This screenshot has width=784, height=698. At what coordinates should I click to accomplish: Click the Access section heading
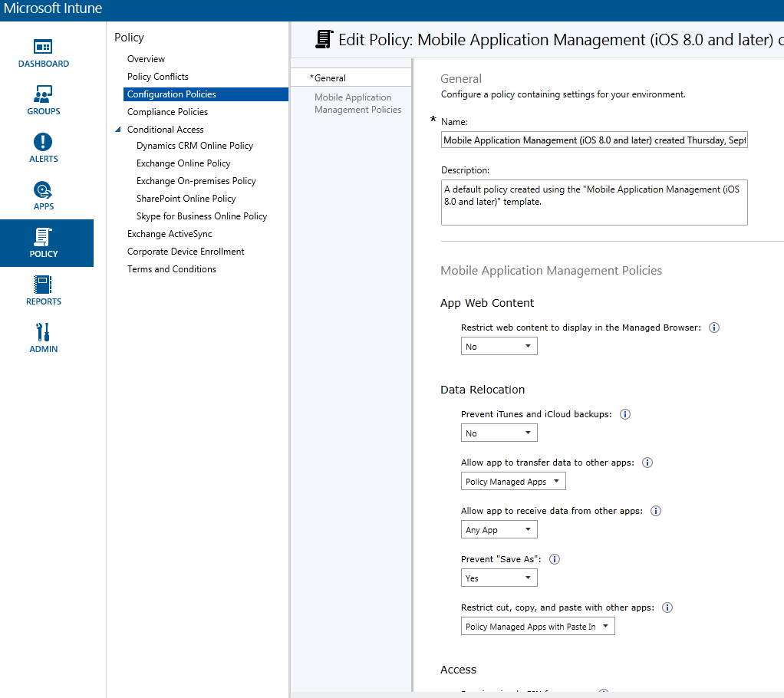click(458, 670)
